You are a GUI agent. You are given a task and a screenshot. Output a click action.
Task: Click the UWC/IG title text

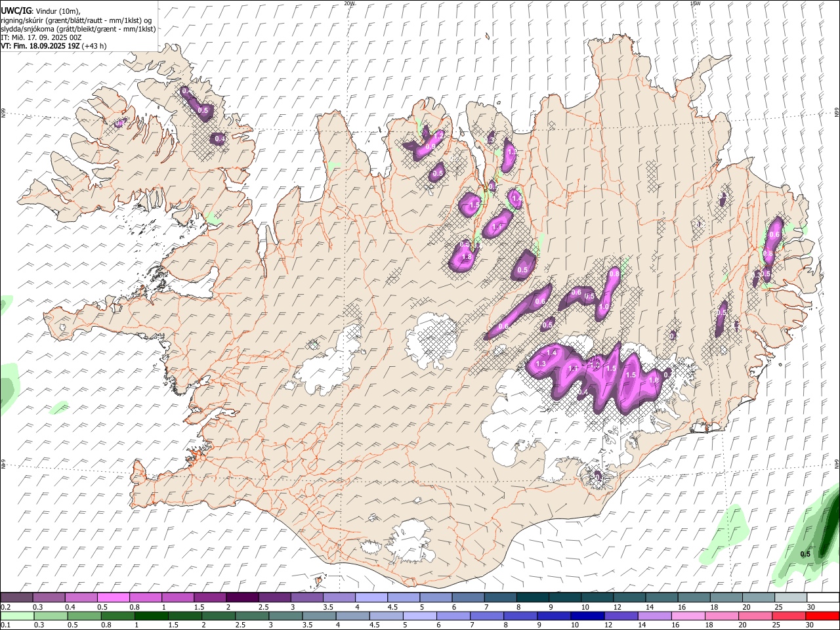[x=16, y=10]
